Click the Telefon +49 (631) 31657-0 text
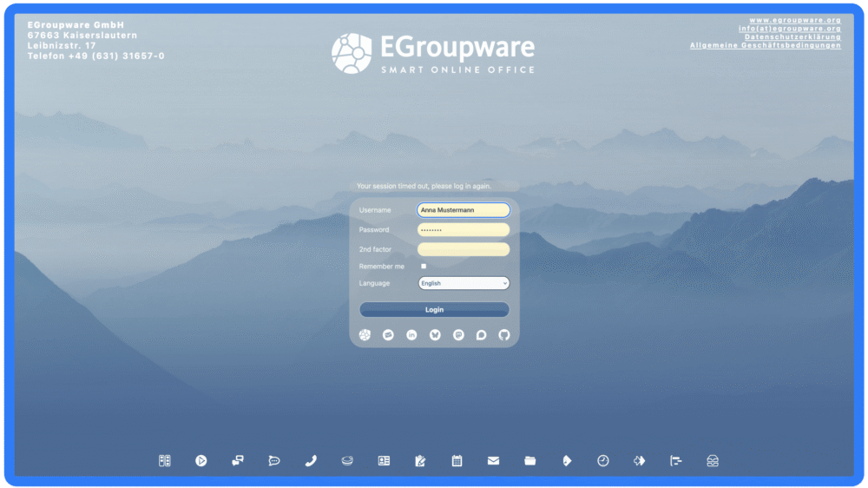 (x=95, y=56)
